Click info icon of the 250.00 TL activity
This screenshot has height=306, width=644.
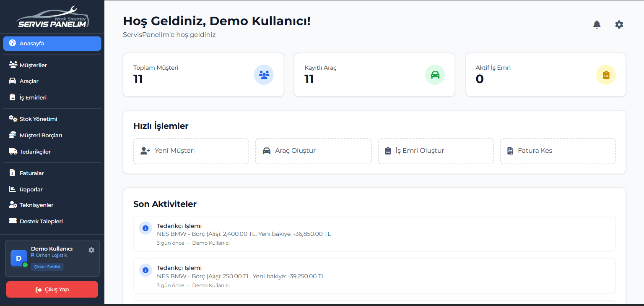pyautogui.click(x=145, y=270)
